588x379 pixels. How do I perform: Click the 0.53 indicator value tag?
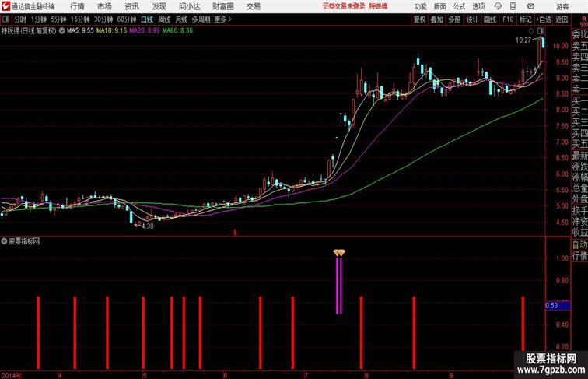(x=558, y=305)
